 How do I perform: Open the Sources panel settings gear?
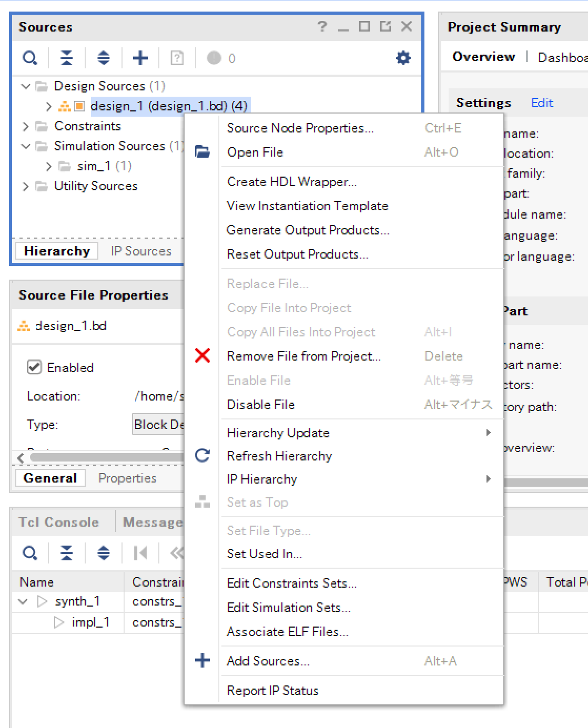[403, 58]
